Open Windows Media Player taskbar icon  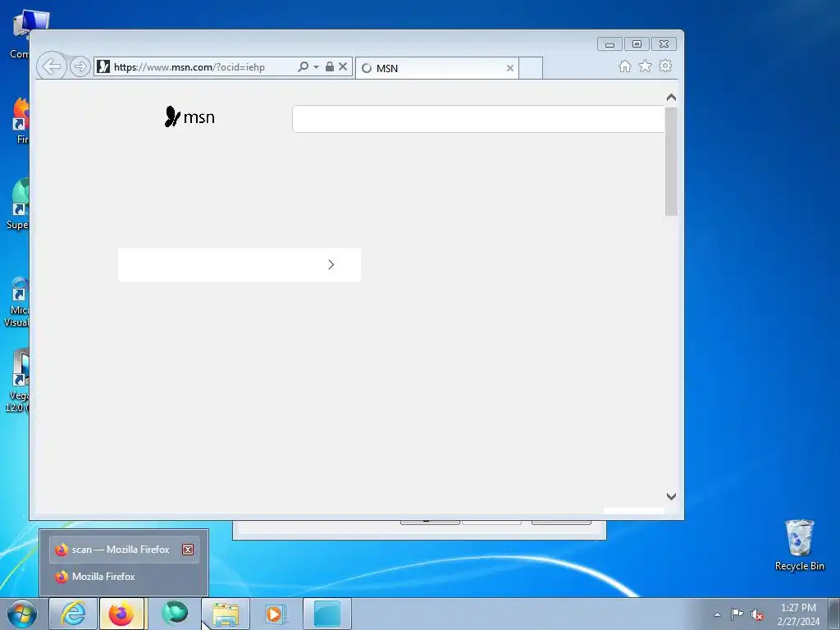(276, 614)
